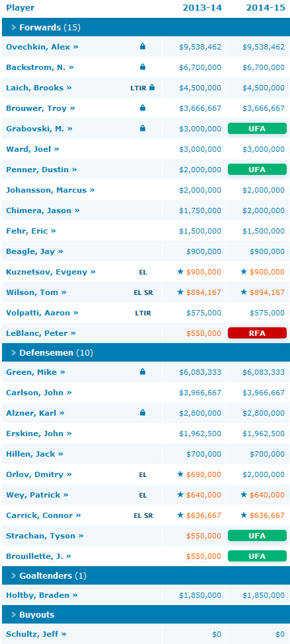The height and width of the screenshot is (644, 290).
Task: Select the 2014-15 column header
Action: [x=266, y=8]
